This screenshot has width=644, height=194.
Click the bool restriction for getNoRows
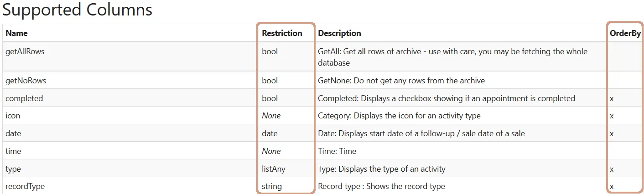(270, 81)
